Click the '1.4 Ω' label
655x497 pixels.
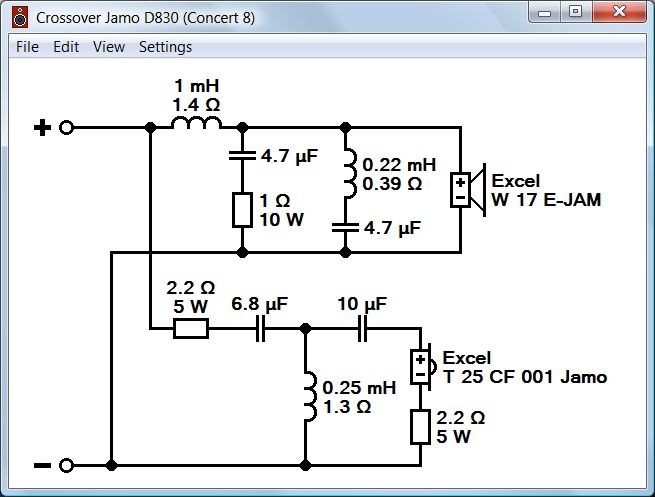(x=196, y=105)
